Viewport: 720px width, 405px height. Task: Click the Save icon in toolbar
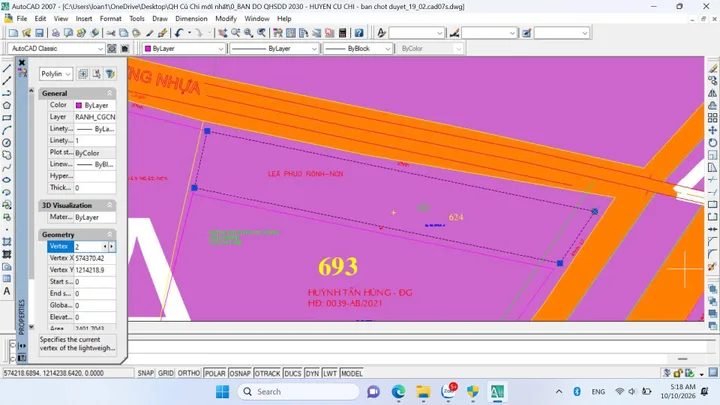[x=39, y=33]
